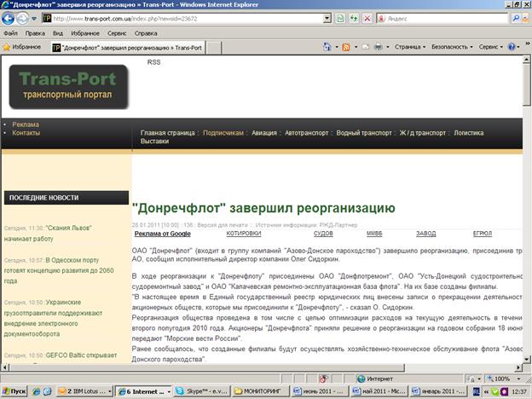Click the Пуск Start button
This screenshot has height=399, width=532.
click(14, 391)
